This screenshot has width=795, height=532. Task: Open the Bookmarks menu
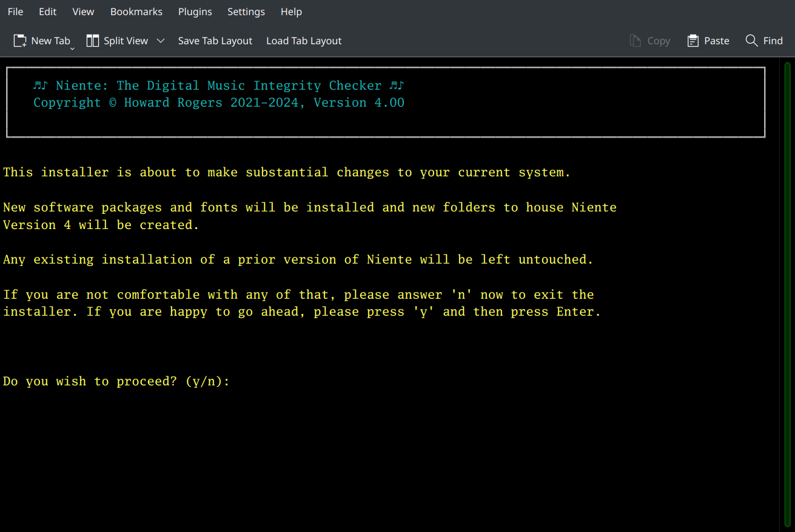point(136,12)
